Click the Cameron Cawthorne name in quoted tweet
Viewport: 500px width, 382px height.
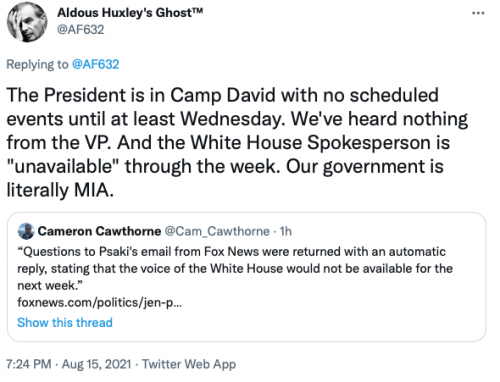point(99,231)
